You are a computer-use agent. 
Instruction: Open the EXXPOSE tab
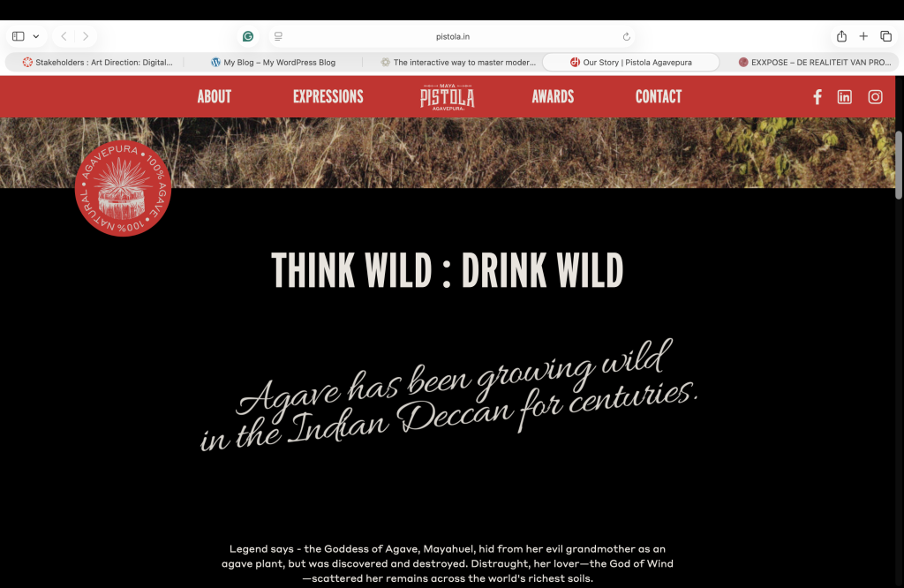tap(815, 63)
